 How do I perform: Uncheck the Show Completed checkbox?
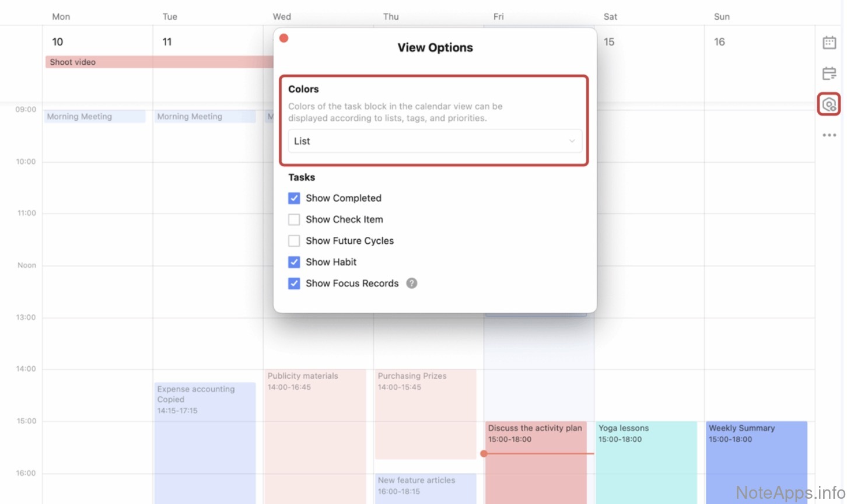click(294, 198)
